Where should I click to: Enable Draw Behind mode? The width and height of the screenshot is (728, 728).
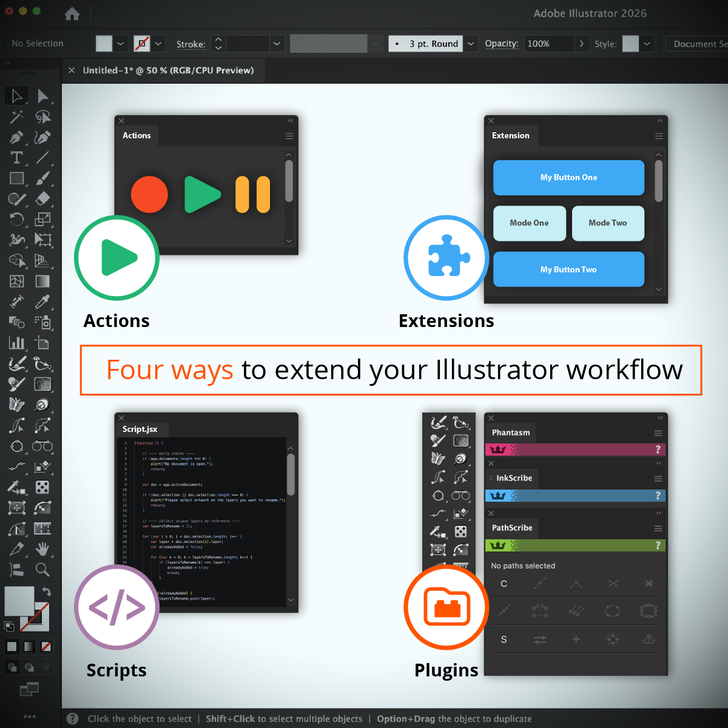coord(29,667)
